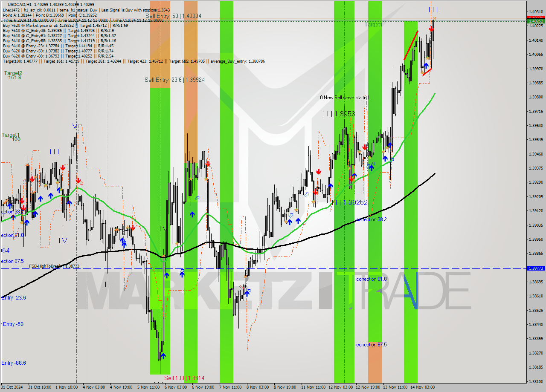Viewport: 546px width, 392px height.
Task: Click the '0 New Sell wave started' label
Action: (345, 98)
